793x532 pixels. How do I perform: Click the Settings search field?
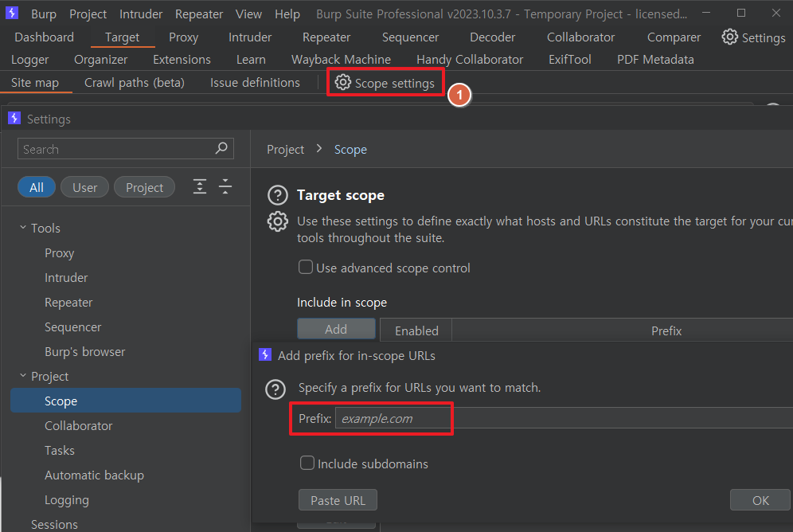(x=126, y=149)
